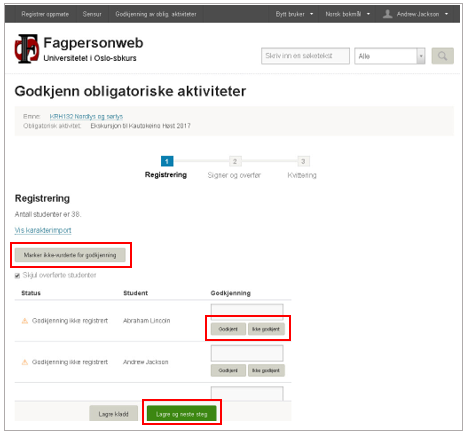The width and height of the screenshot is (469, 437).
Task: Toggle 'Skjul overførte studenter' checkbox
Action: point(17,276)
